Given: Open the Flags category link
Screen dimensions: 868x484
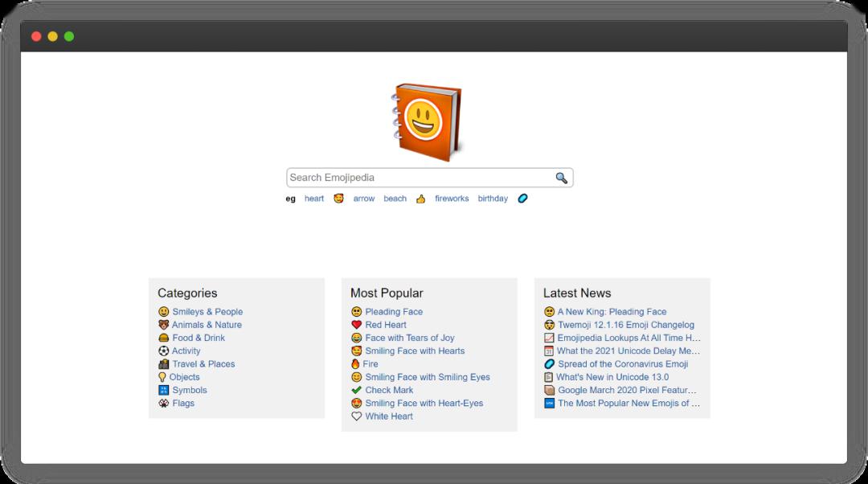Looking at the screenshot, I should pyautogui.click(x=183, y=403).
